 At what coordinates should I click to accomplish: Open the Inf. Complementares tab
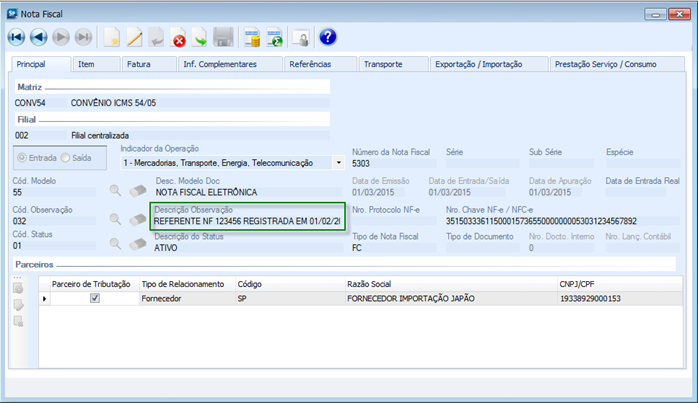(x=219, y=64)
